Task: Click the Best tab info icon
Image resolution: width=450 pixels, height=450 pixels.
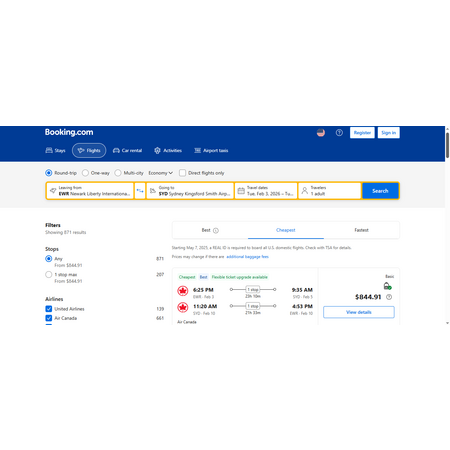Action: (x=216, y=230)
